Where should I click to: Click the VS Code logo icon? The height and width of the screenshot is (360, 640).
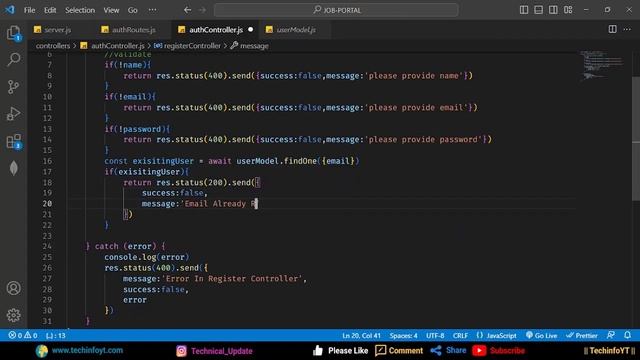(x=10, y=9)
